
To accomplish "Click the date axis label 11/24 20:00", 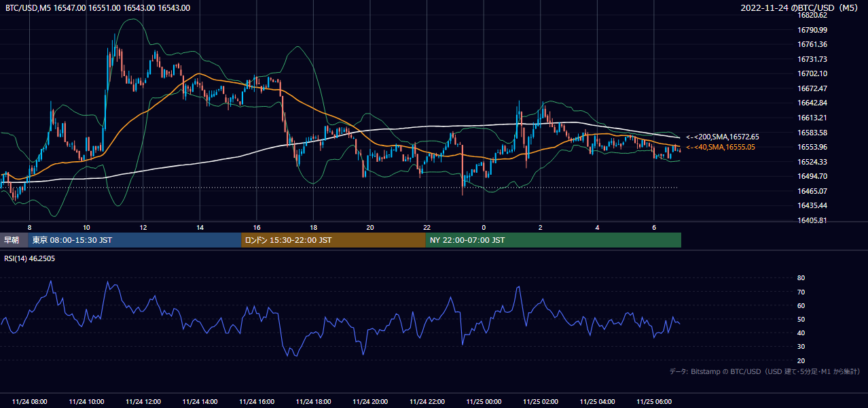I will [371, 401].
